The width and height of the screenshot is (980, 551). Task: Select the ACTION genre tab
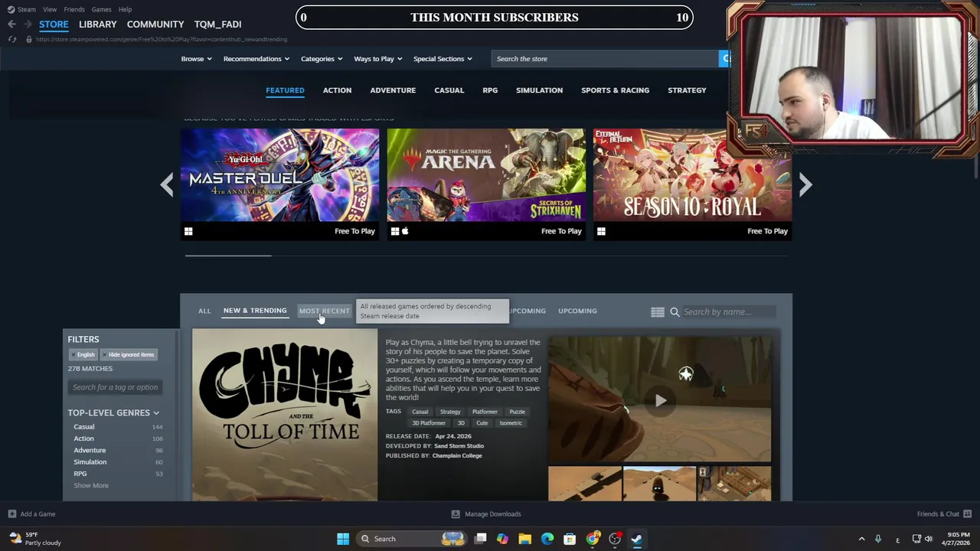337,90
